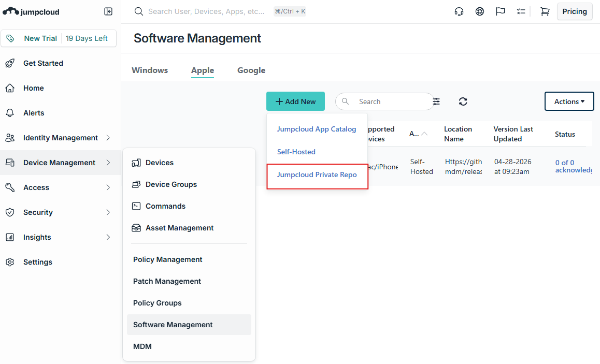Click the flag icon in header
600x364 pixels.
[500, 11]
